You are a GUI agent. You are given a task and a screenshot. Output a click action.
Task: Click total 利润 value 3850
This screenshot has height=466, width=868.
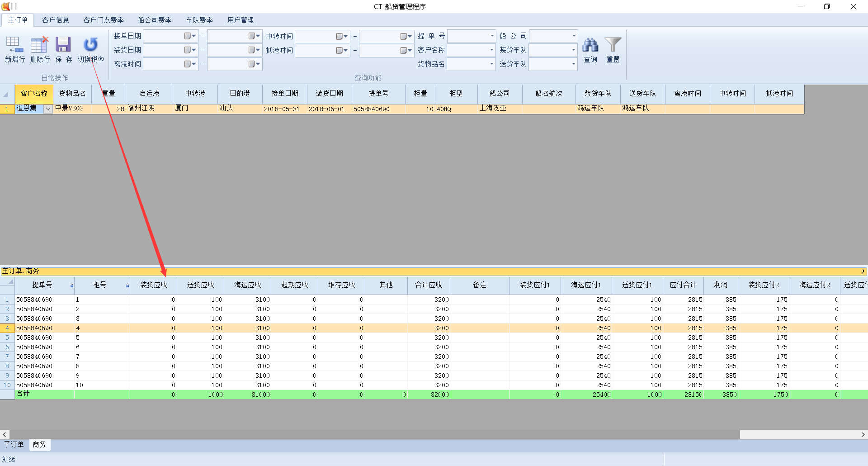(x=729, y=395)
